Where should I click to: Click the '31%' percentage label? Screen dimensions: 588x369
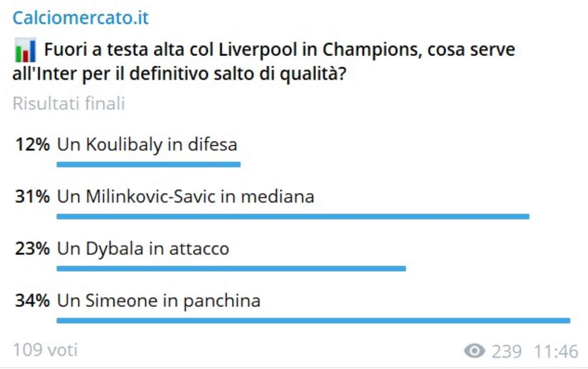pos(31,196)
